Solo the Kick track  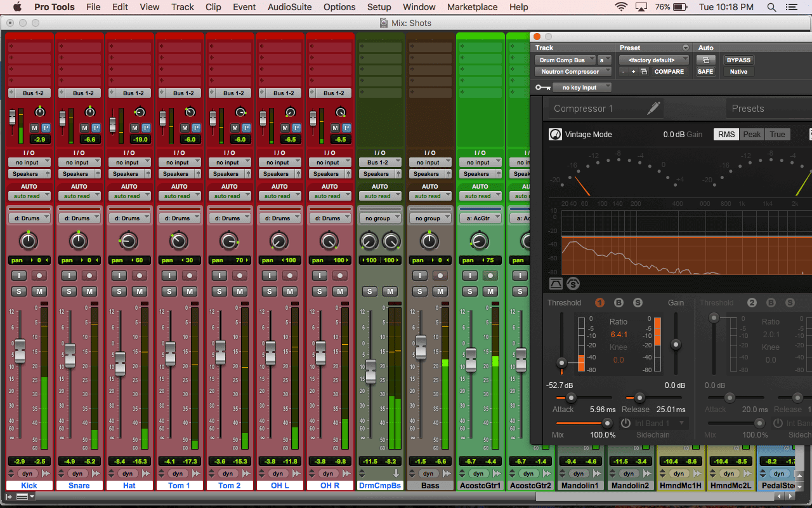(x=18, y=291)
